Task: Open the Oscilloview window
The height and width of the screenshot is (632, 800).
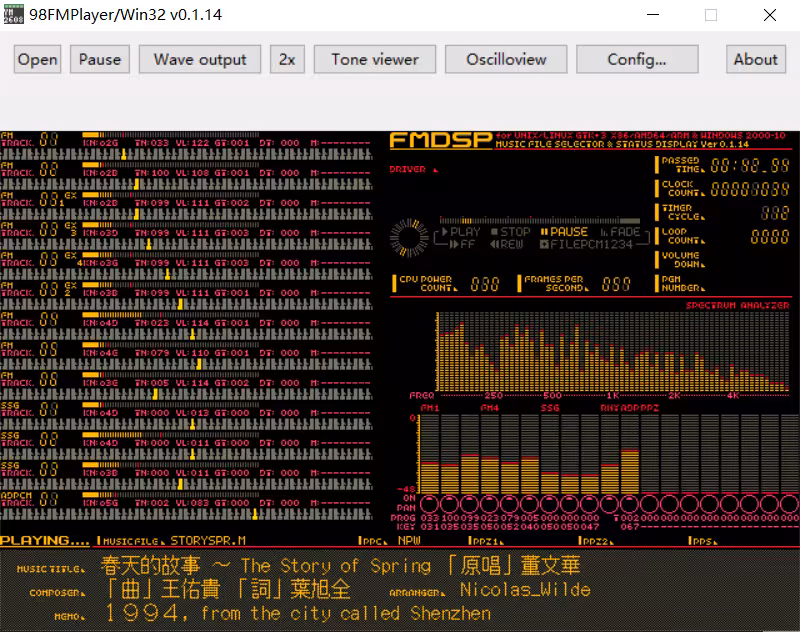Action: (506, 59)
